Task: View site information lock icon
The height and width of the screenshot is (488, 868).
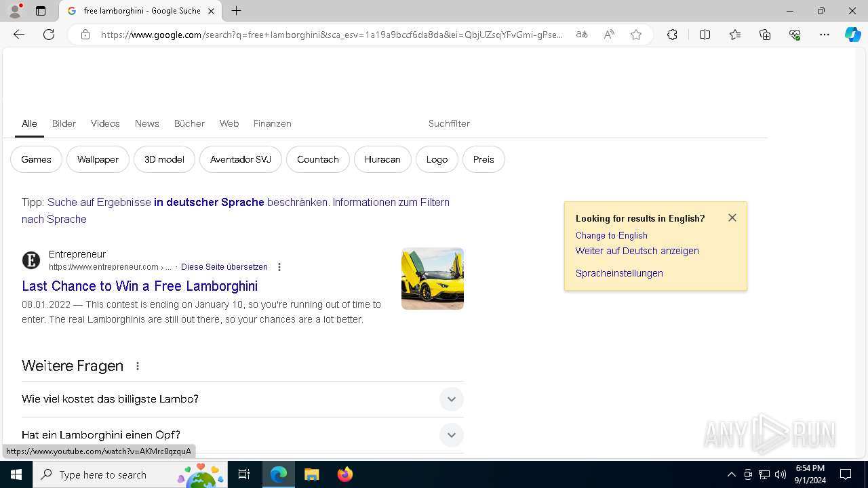Action: (x=85, y=35)
